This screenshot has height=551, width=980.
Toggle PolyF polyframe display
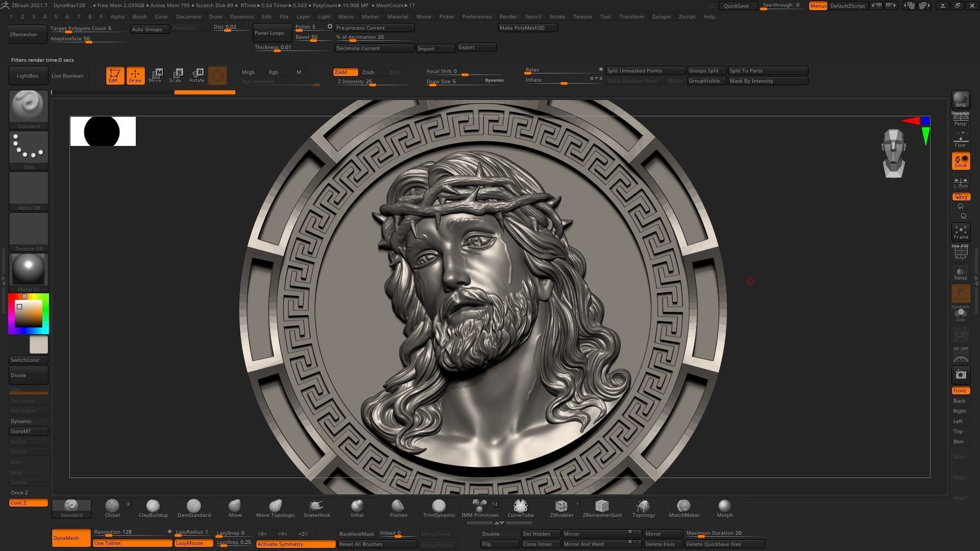click(961, 253)
